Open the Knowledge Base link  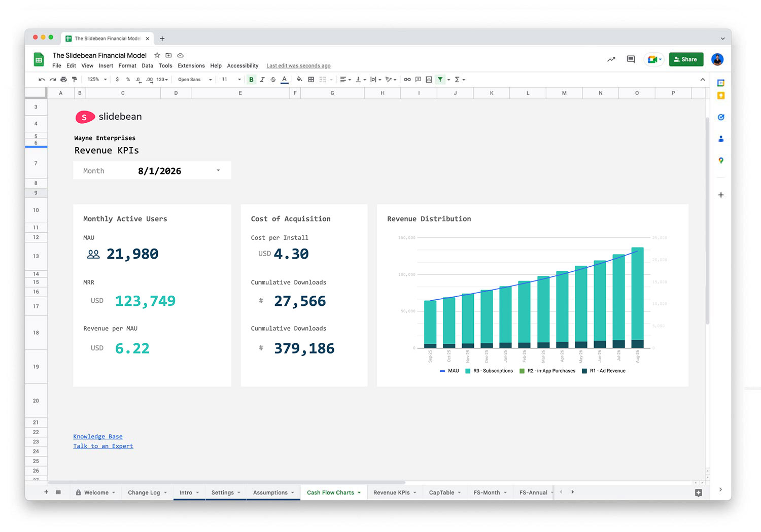[x=97, y=436]
